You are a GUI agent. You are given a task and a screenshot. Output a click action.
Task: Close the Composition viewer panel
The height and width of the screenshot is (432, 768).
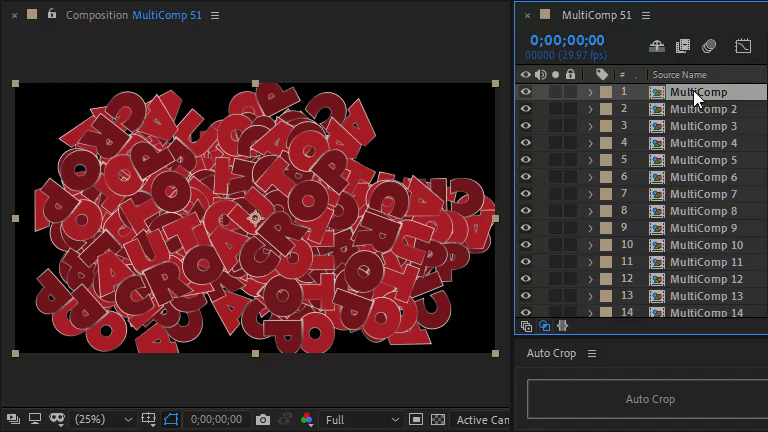(15, 16)
